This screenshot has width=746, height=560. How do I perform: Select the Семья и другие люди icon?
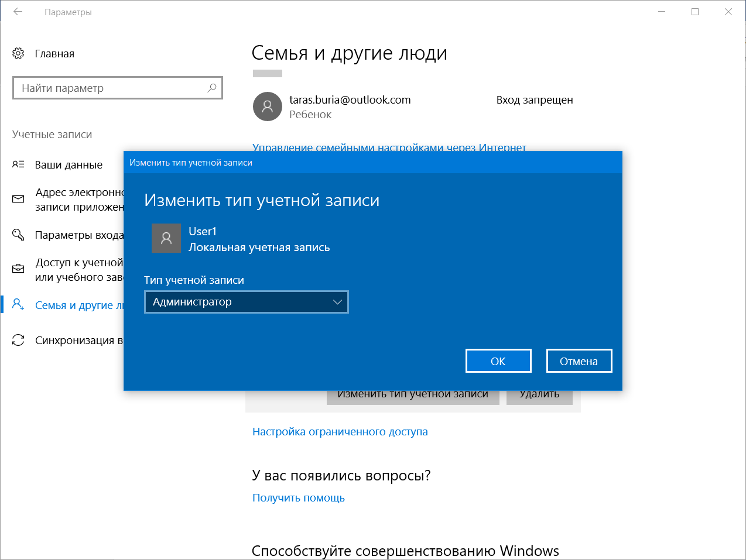pyautogui.click(x=18, y=304)
